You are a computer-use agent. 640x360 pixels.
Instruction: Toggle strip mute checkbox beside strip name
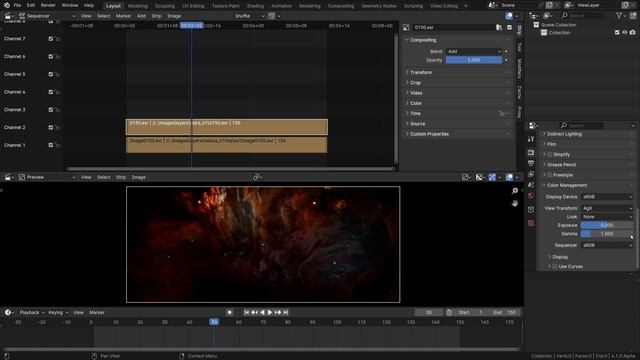[x=509, y=27]
